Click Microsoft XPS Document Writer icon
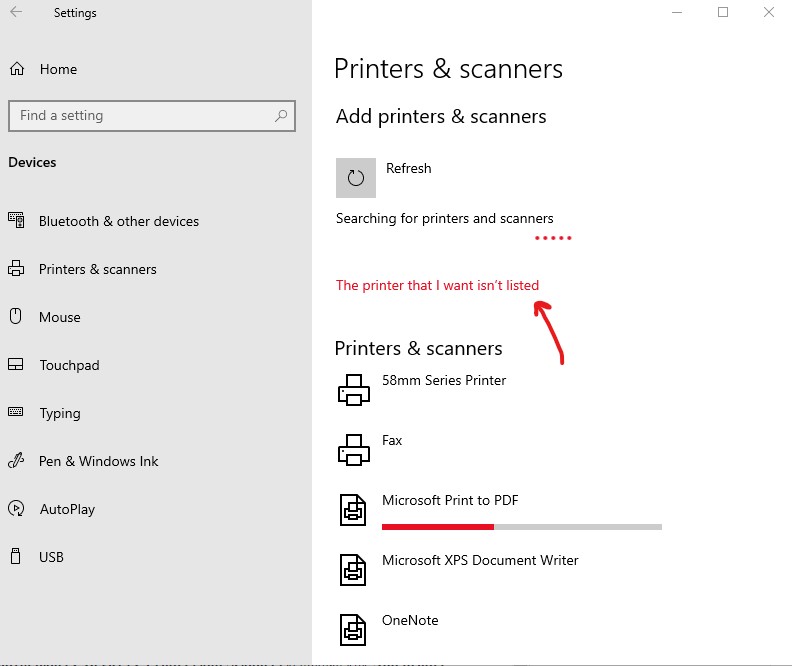This screenshot has width=792, height=666. (354, 570)
